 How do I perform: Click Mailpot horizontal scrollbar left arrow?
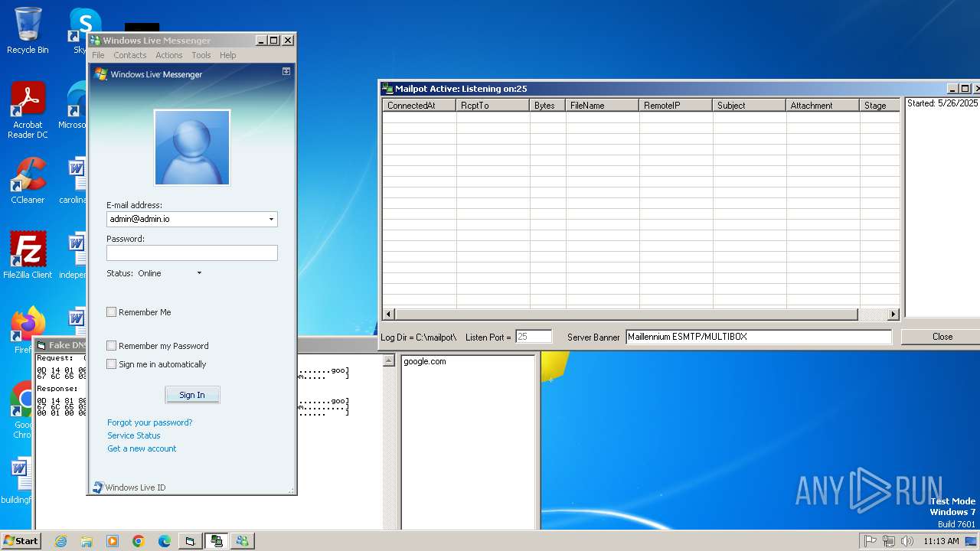388,315
